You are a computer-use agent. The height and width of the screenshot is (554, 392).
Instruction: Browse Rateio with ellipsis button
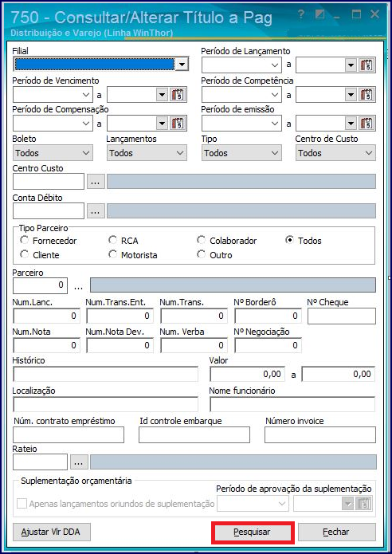coord(79,462)
